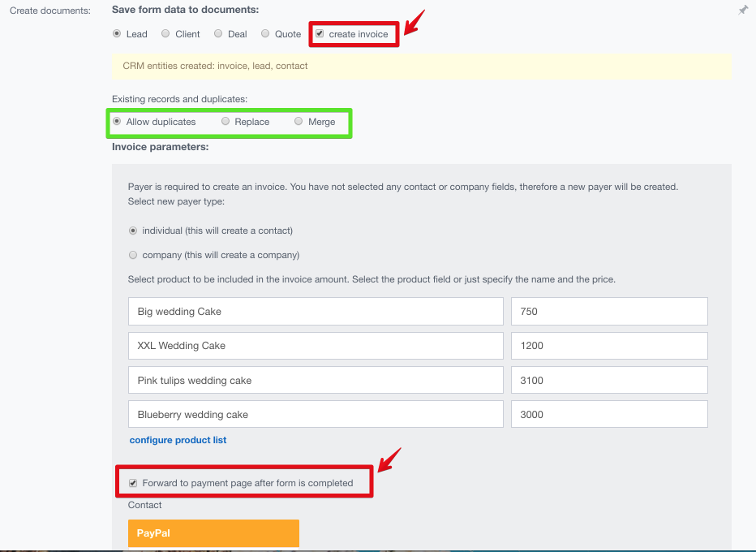
Task: Toggle Forward to payment page checkbox
Action: point(133,483)
